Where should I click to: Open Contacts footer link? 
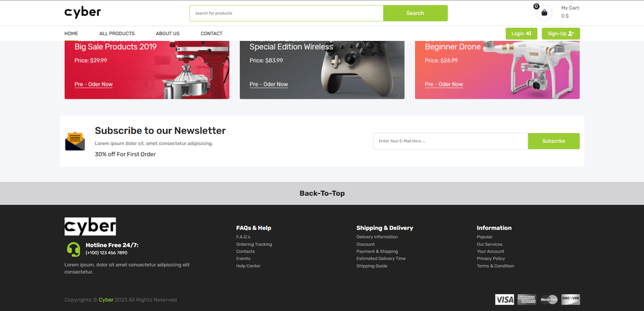[x=245, y=251]
